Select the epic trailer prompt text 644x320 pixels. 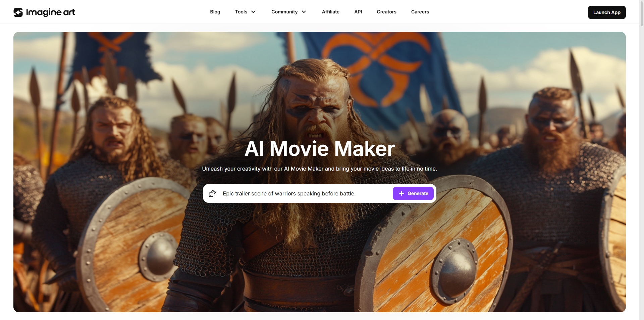pos(289,193)
